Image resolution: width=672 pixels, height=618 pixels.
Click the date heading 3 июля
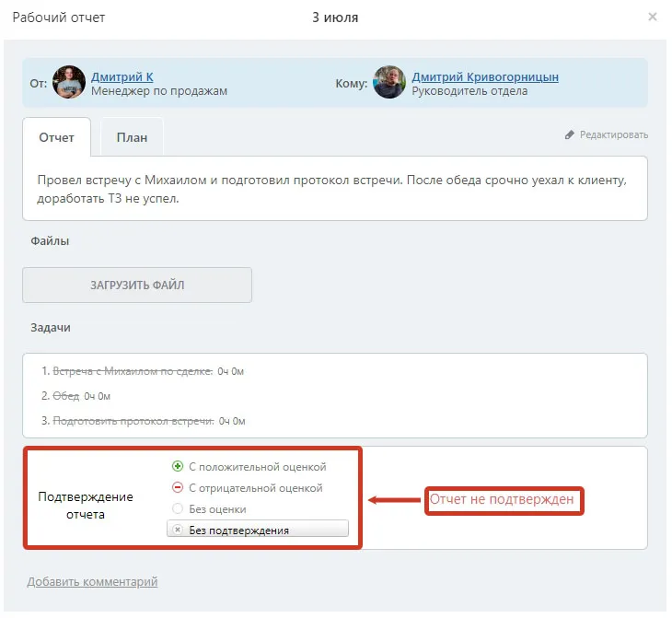[335, 17]
